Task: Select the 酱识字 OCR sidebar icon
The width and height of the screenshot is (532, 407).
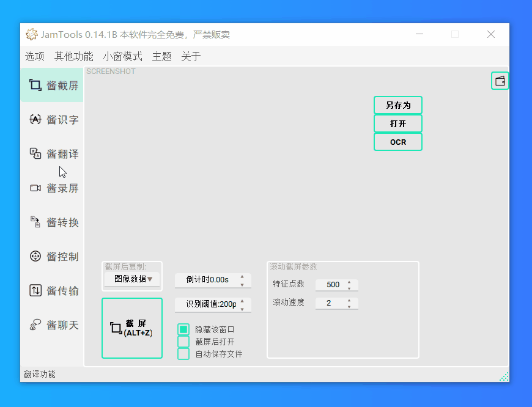Action: point(35,119)
